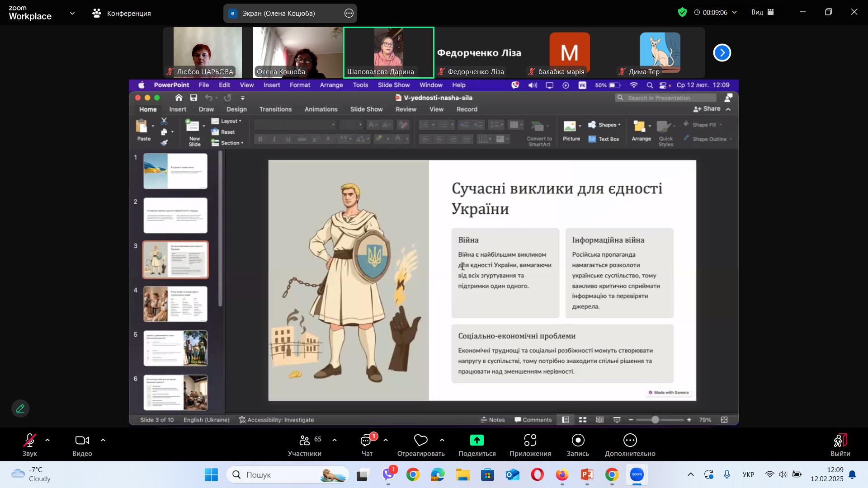This screenshot has height=488, width=868.
Task: Open the annotation pencil tool
Action: (x=20, y=409)
